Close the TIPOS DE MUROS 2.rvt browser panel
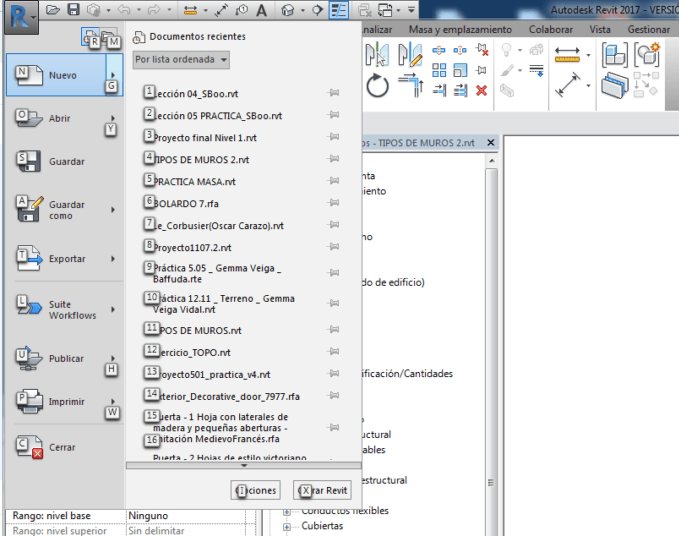 (491, 142)
